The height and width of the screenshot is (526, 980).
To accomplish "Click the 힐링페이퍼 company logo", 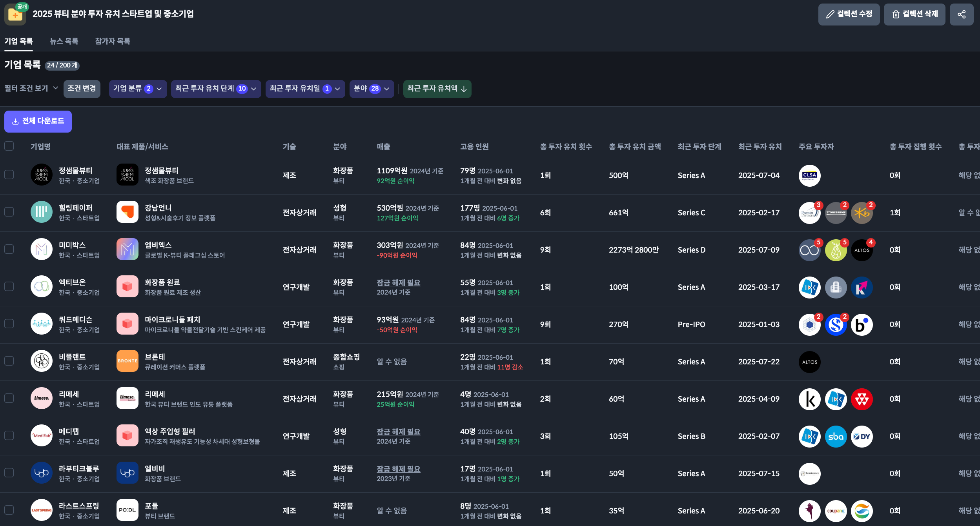I will 41,212.
